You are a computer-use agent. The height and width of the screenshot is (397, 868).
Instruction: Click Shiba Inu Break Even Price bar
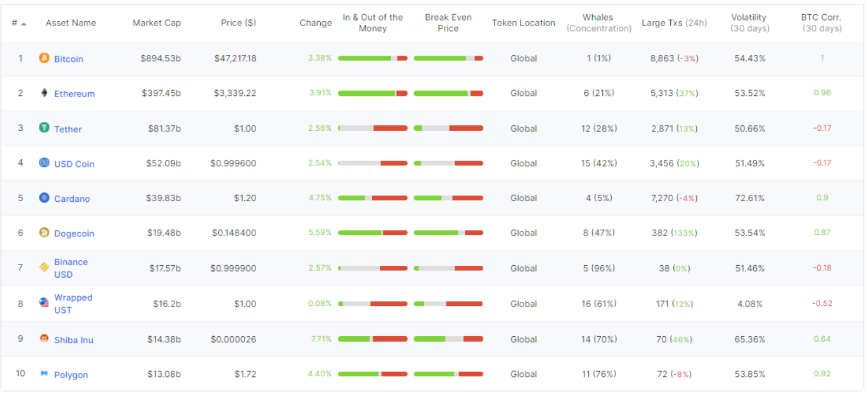tap(448, 339)
